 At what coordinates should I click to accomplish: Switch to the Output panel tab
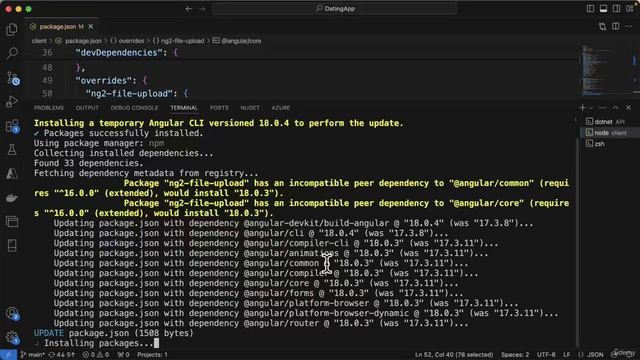(87, 108)
